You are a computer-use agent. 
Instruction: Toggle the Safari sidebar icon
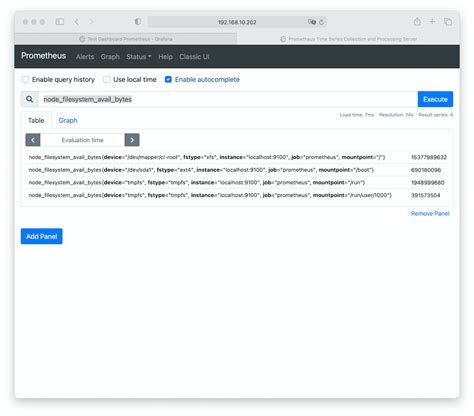(x=60, y=22)
